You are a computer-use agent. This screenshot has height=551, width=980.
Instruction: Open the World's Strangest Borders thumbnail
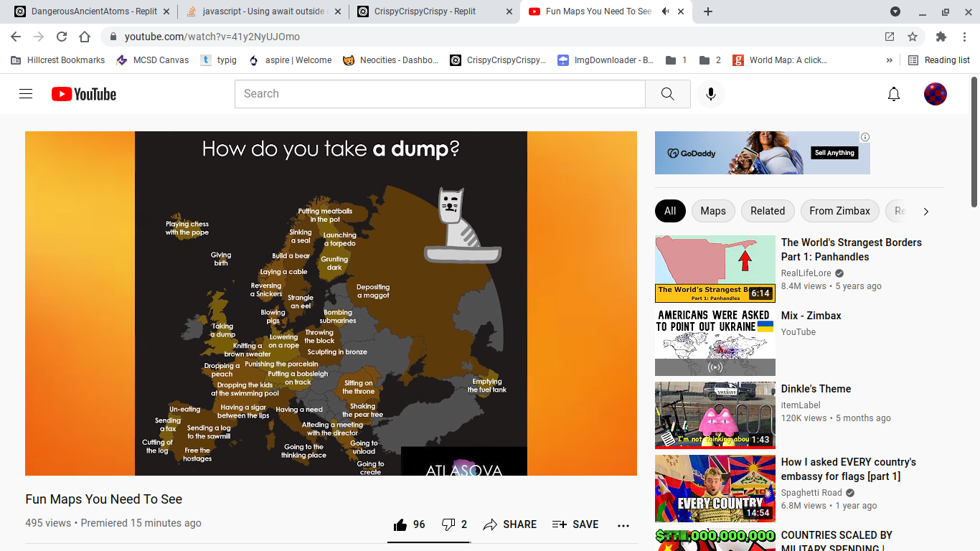click(715, 269)
